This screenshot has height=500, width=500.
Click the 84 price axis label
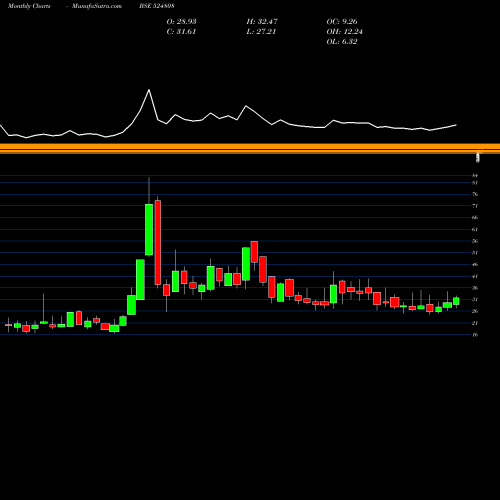475,175
